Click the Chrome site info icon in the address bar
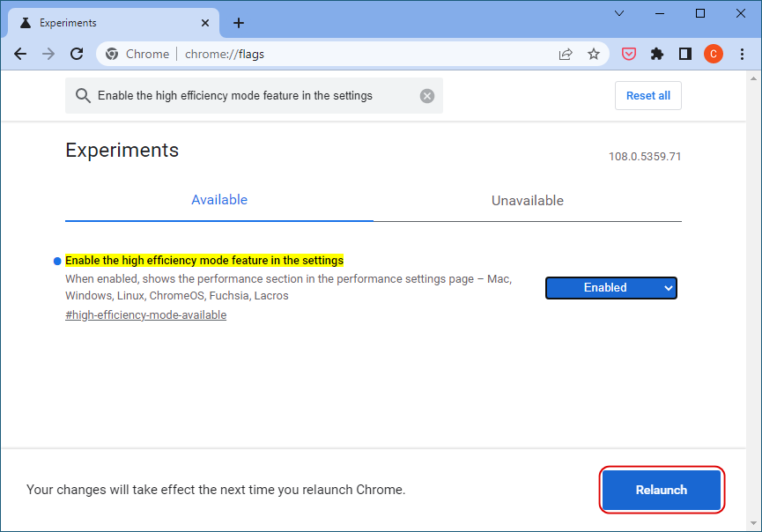This screenshot has height=532, width=762. pos(112,54)
